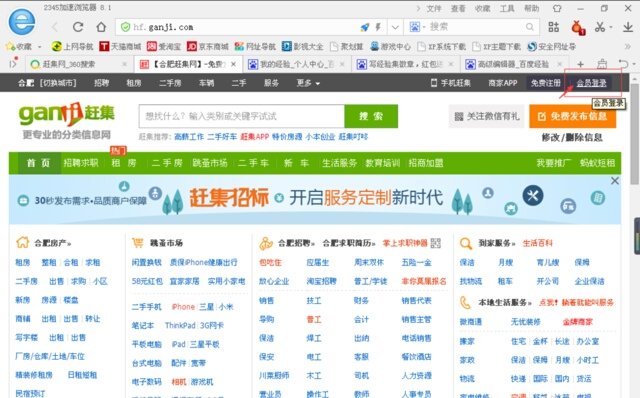This screenshot has height=398, width=640.
Task: Open 爱淘宝 bookmark
Action: [164, 47]
